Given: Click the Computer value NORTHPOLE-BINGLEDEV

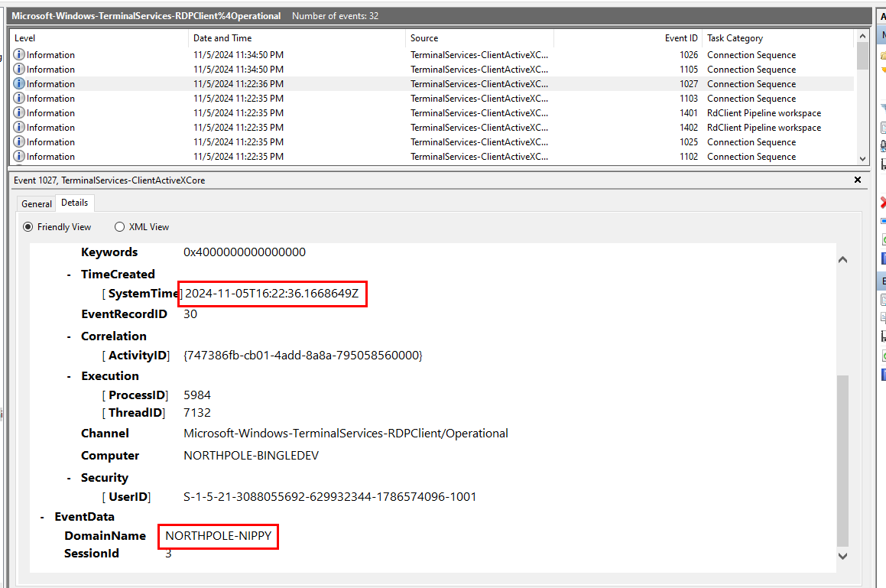Looking at the screenshot, I should (x=251, y=456).
